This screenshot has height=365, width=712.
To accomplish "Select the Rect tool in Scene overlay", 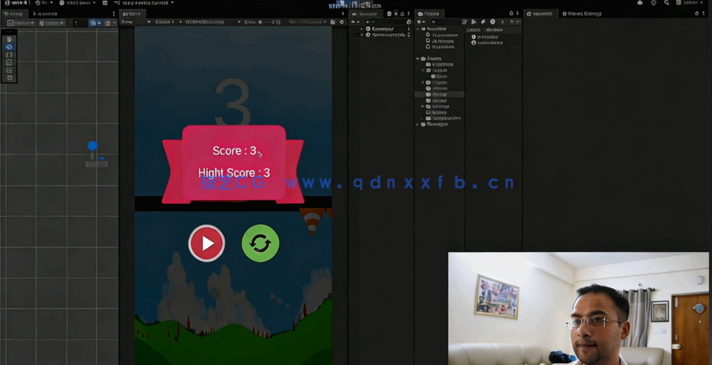I will coord(10,70).
